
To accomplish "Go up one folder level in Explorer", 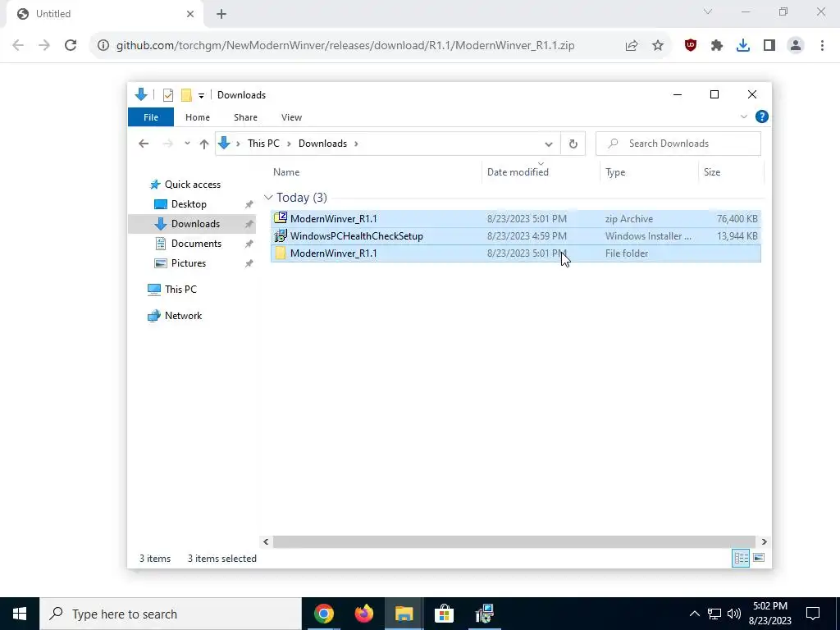I will coord(203,144).
